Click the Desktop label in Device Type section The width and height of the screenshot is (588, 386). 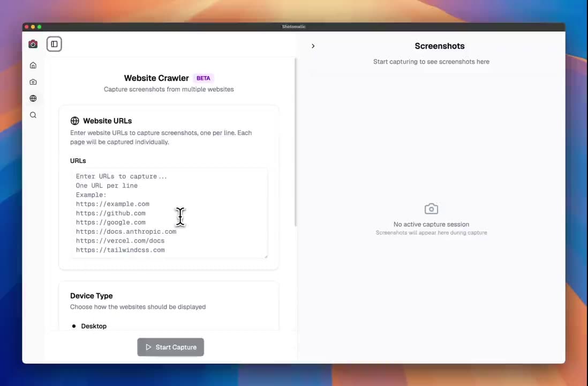[x=94, y=326]
